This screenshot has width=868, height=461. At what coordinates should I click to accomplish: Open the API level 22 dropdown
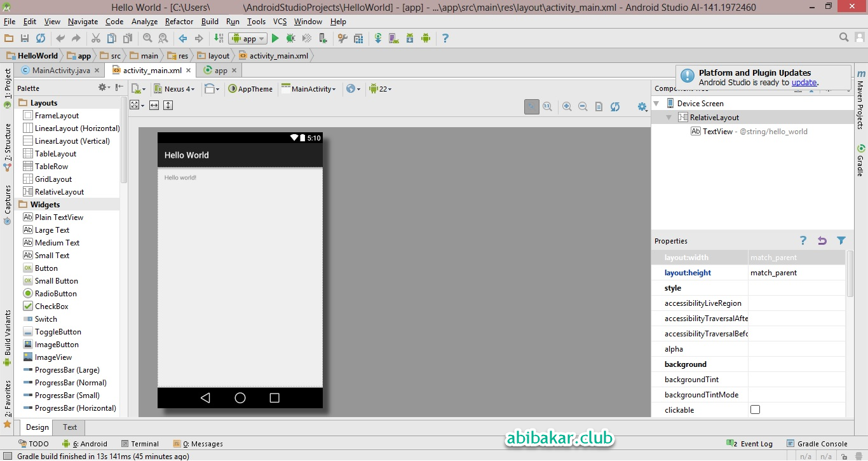click(380, 89)
